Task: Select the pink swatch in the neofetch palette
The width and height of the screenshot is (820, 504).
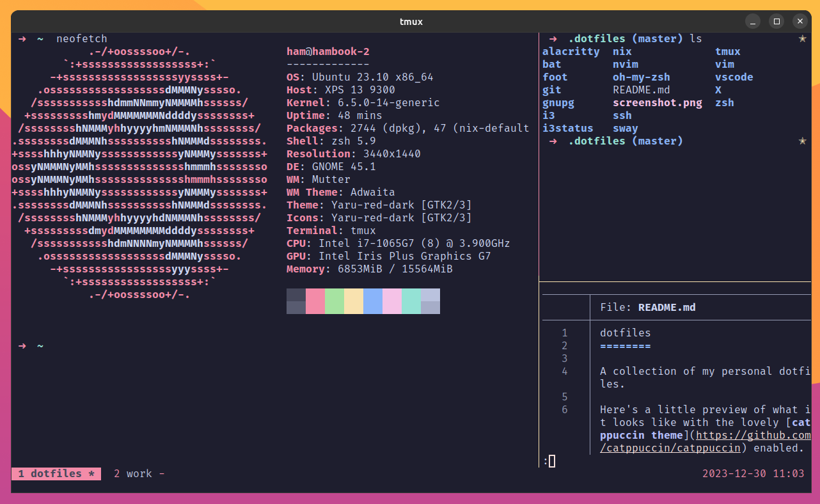Action: [315, 301]
